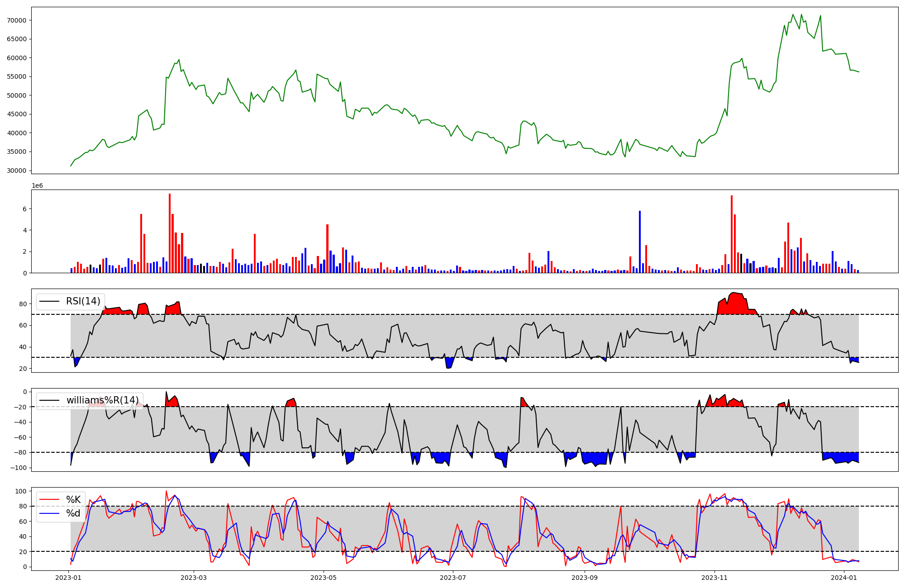The image size is (905, 588).
Task: Click the 2023-01 x-axis date label
Action: click(68, 578)
